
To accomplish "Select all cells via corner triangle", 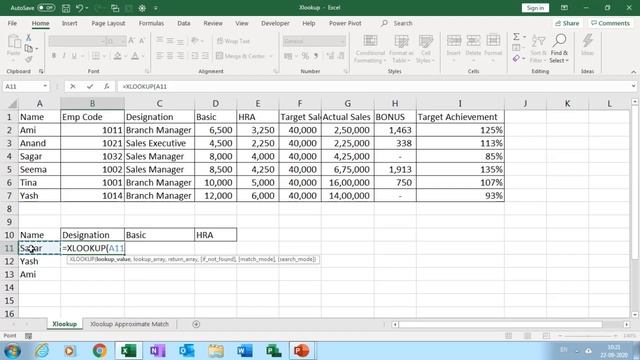I will [x=12, y=103].
